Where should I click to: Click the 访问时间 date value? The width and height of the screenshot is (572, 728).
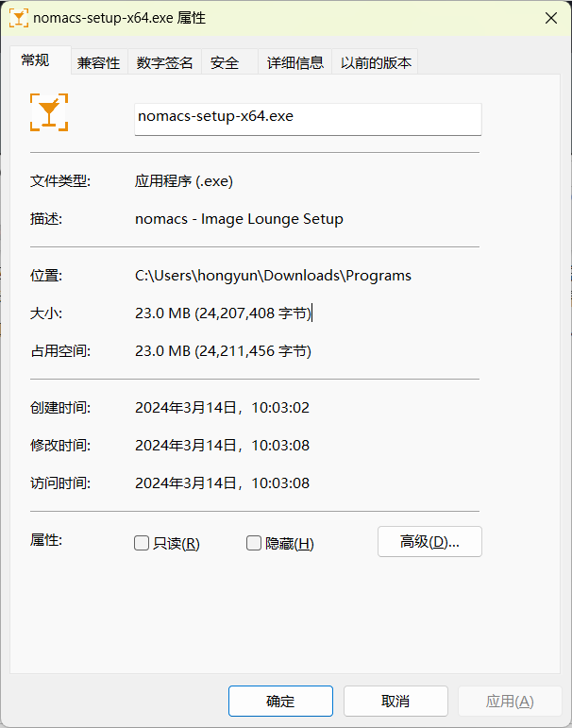click(x=222, y=483)
